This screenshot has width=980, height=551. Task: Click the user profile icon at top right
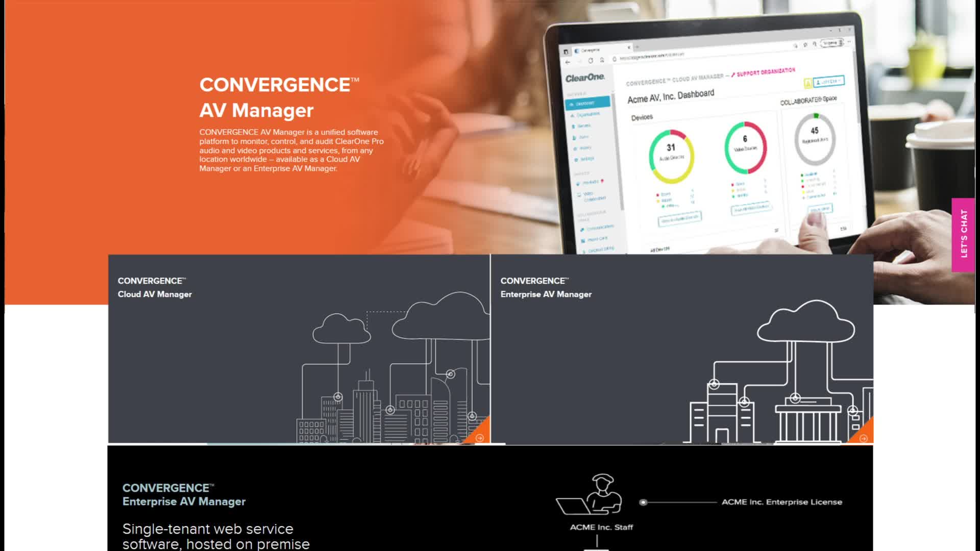point(819,81)
